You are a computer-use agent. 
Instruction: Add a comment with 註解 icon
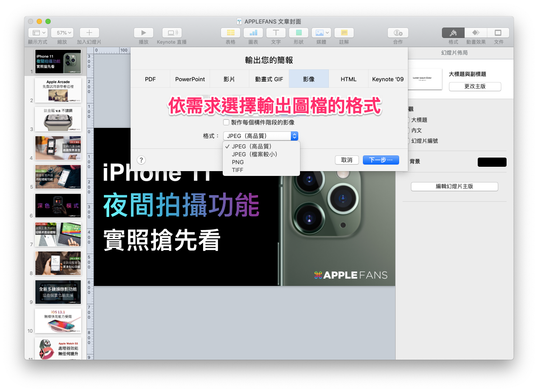(x=344, y=33)
